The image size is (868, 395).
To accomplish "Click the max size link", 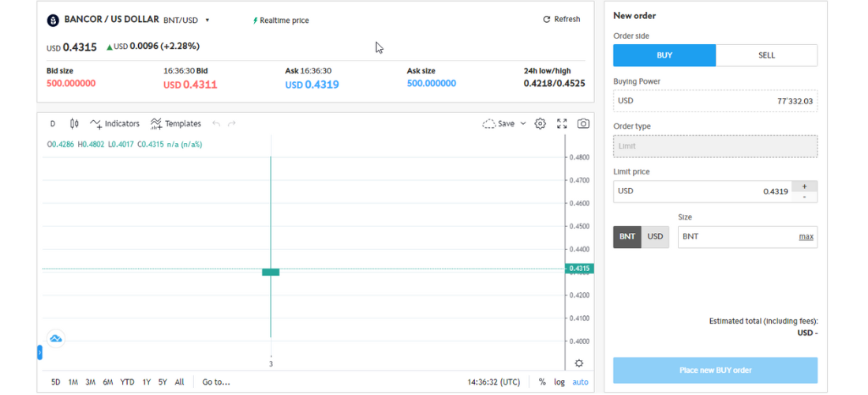I will (x=806, y=237).
